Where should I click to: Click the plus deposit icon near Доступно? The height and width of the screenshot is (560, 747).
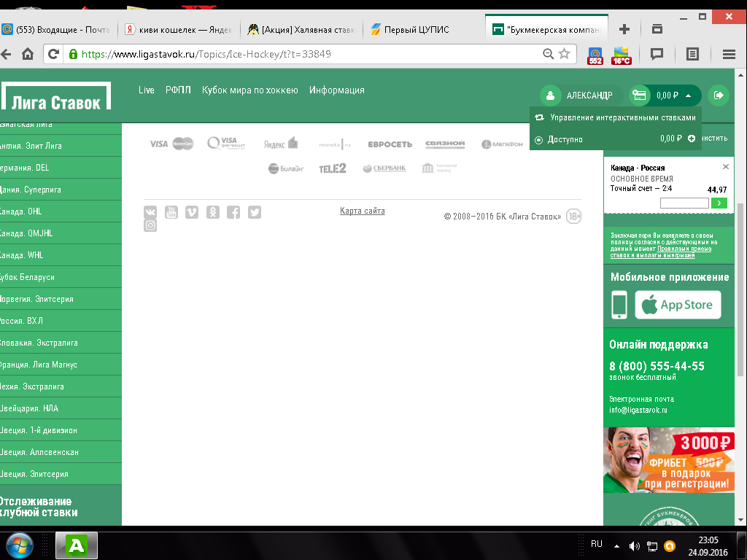click(x=692, y=139)
